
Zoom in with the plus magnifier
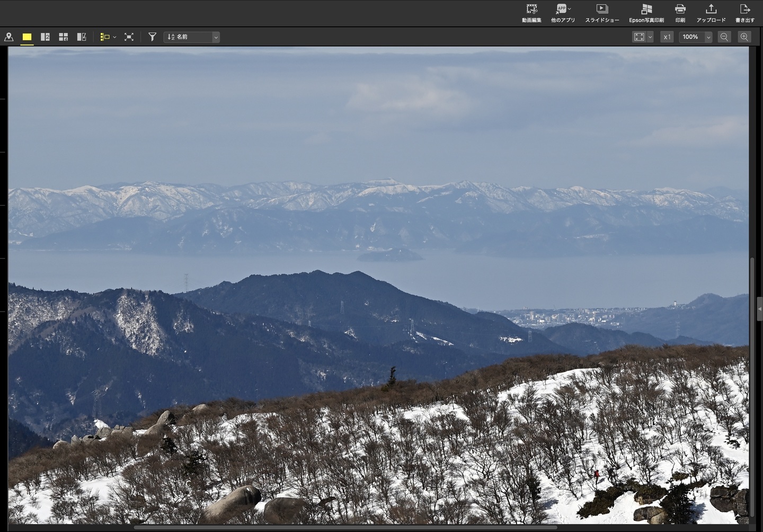[744, 37]
